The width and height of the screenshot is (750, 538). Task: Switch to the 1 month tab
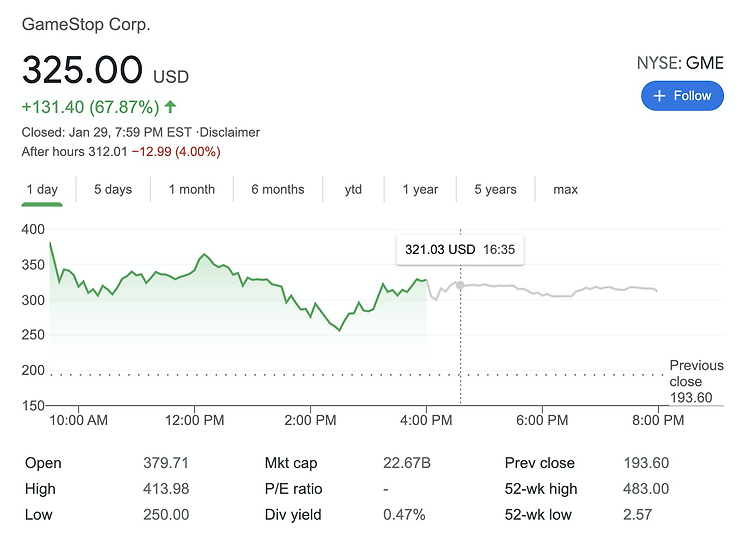pos(192,189)
